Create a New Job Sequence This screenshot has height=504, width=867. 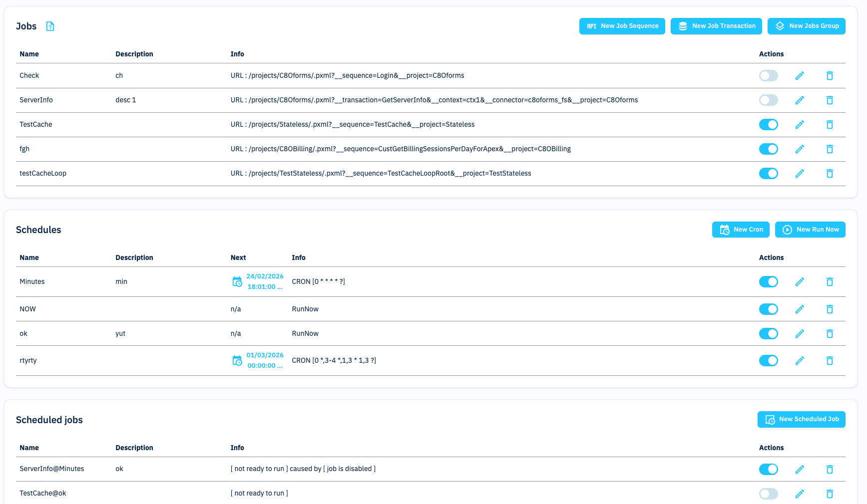[622, 26]
